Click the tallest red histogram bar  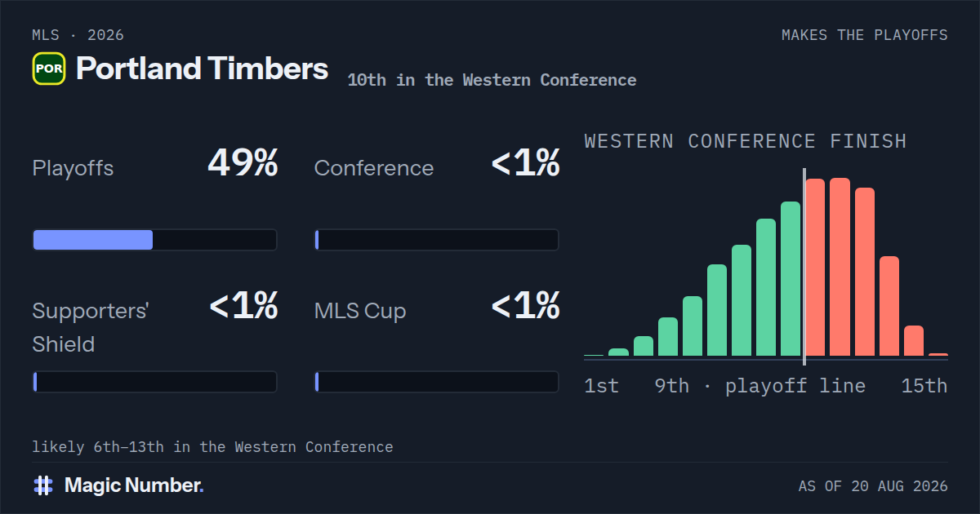coord(840,267)
